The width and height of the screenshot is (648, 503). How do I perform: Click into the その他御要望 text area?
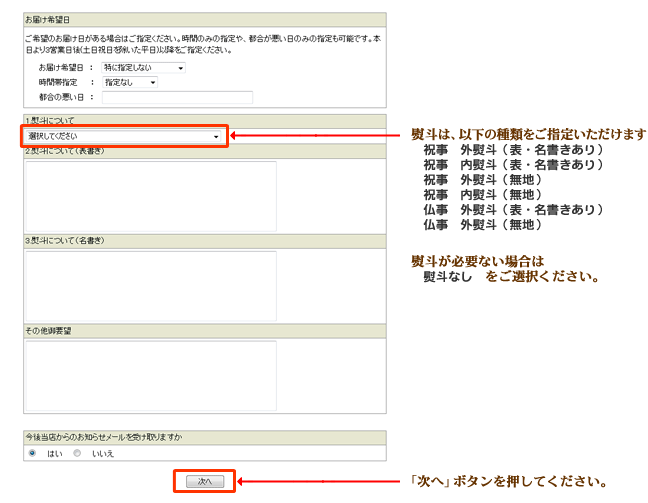151,375
